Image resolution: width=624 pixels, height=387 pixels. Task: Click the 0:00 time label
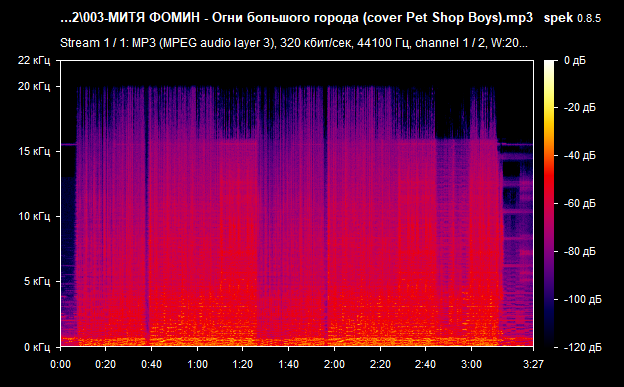(60, 364)
